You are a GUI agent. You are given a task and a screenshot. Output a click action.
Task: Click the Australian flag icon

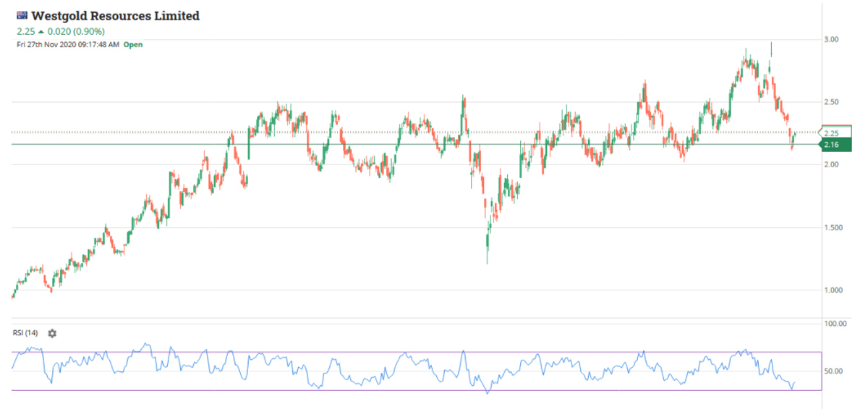[x=22, y=16]
